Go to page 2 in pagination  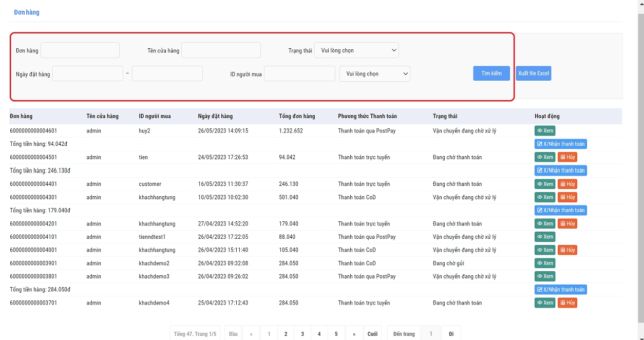click(286, 334)
